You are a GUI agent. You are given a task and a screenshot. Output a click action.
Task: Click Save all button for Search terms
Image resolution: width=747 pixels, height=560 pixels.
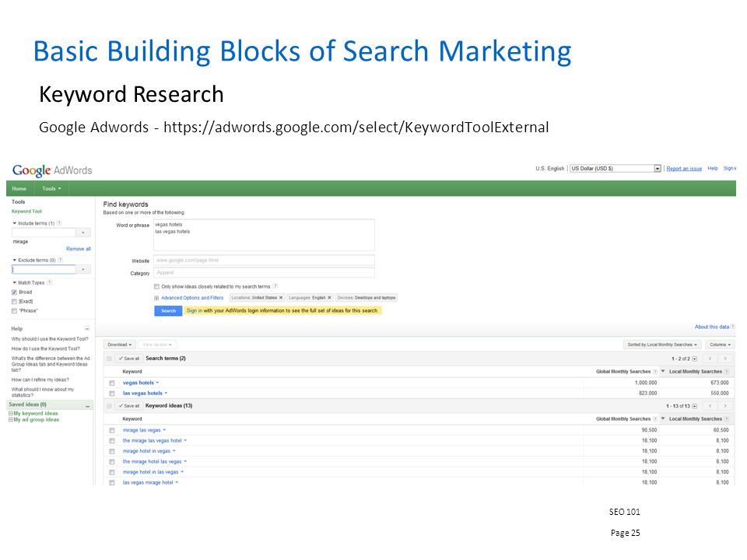coord(128,359)
